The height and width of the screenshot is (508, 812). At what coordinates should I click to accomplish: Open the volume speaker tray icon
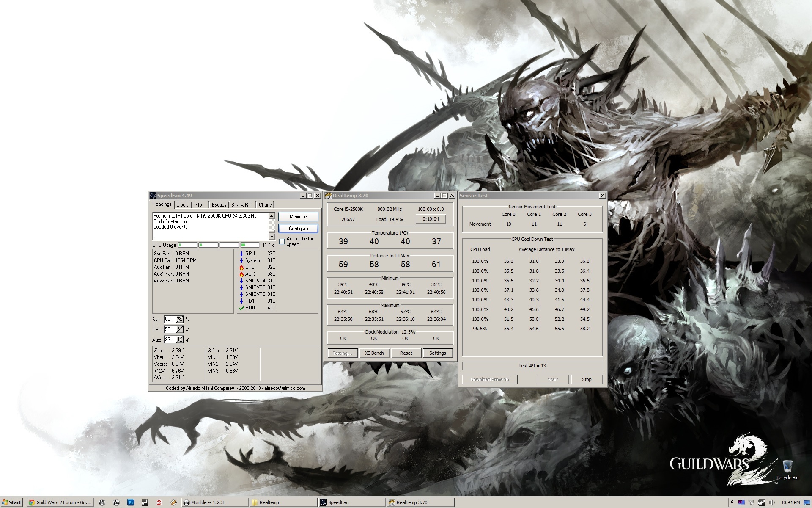(x=772, y=502)
